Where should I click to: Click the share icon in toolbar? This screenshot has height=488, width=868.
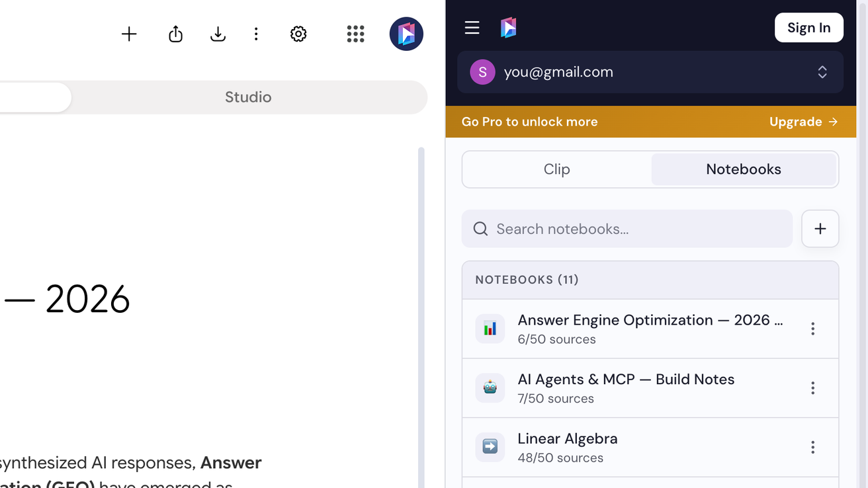tap(175, 34)
